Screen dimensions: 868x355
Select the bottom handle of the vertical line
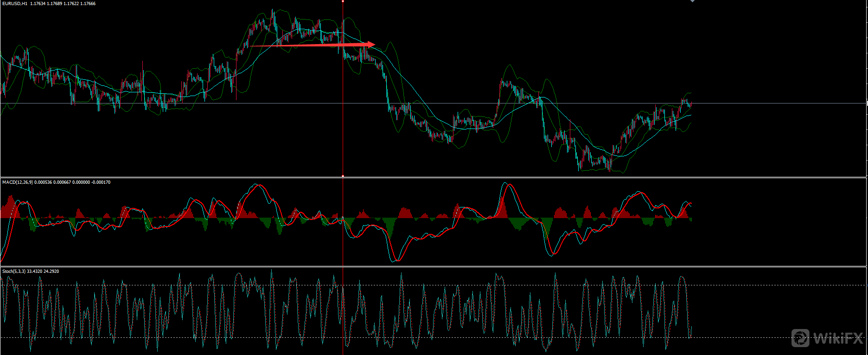343,176
